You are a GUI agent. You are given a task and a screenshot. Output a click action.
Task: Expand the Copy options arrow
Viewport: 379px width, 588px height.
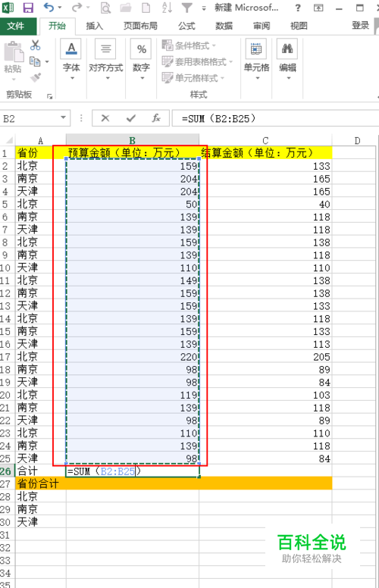47,61
